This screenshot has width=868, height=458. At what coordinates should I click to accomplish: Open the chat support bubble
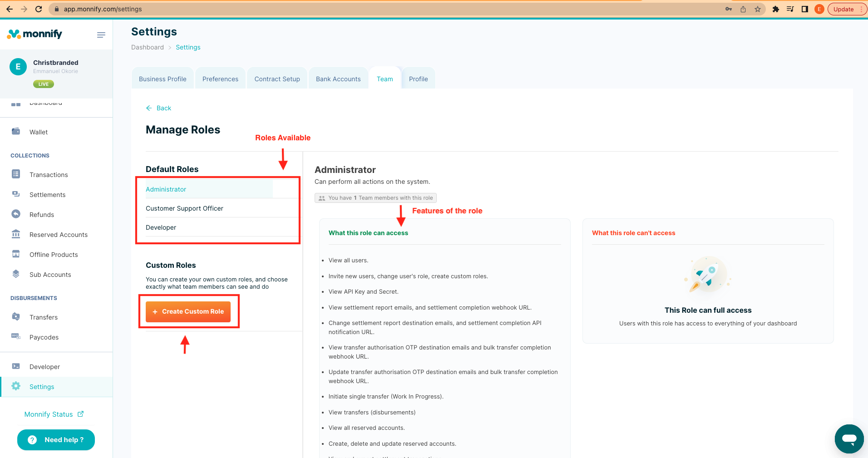pos(848,438)
